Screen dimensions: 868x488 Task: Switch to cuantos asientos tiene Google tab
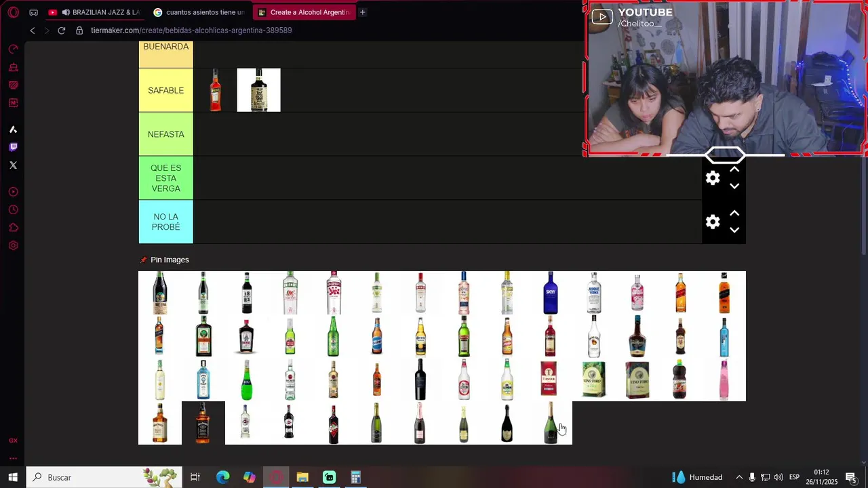click(x=199, y=12)
